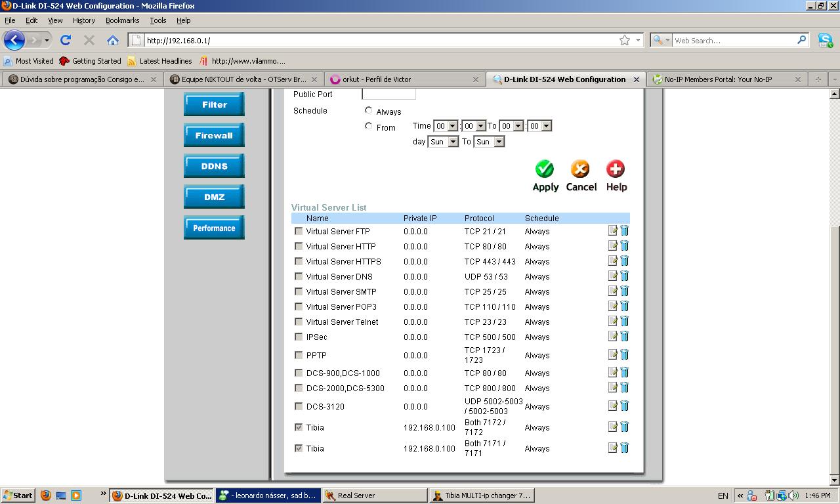The height and width of the screenshot is (504, 840).
Task: Edit the Tibia 7172 entry
Action: click(x=612, y=427)
